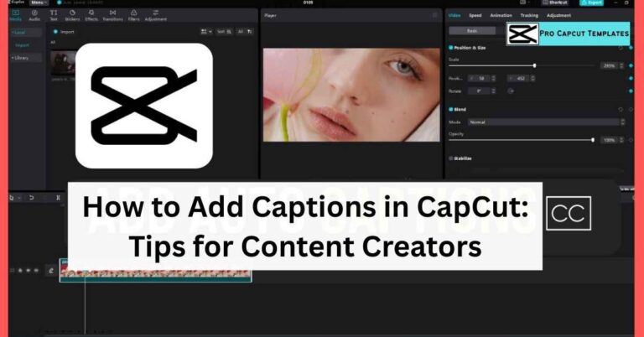The image size is (644, 337).
Task: Adjust the Opacity slider handle
Action: [x=593, y=140]
